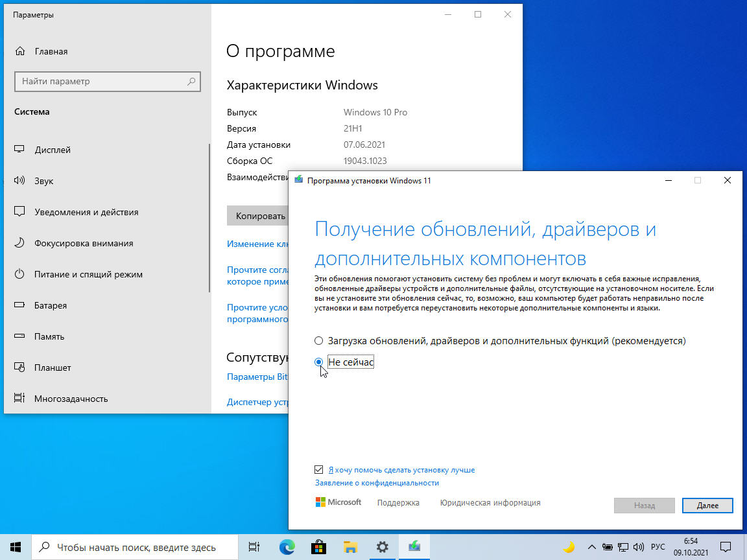Viewport: 747px width, 560px height.
Task: Maximize the Settings window
Action: pyautogui.click(x=478, y=15)
